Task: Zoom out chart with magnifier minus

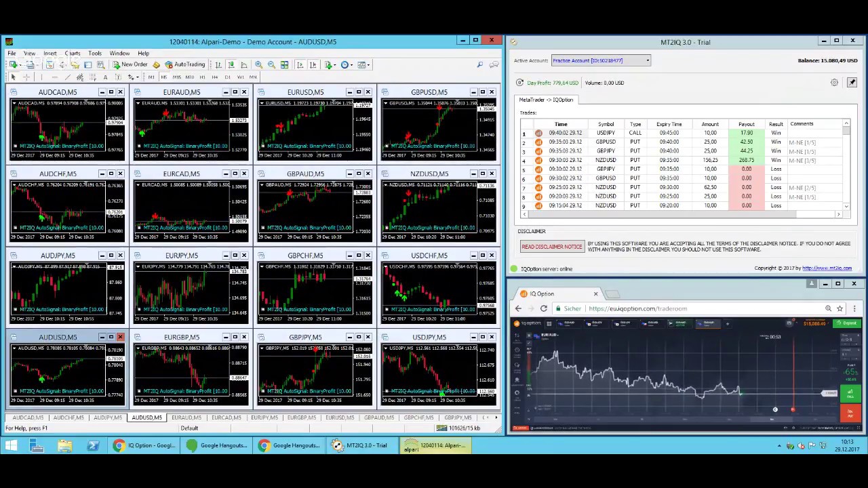Action: (271, 64)
